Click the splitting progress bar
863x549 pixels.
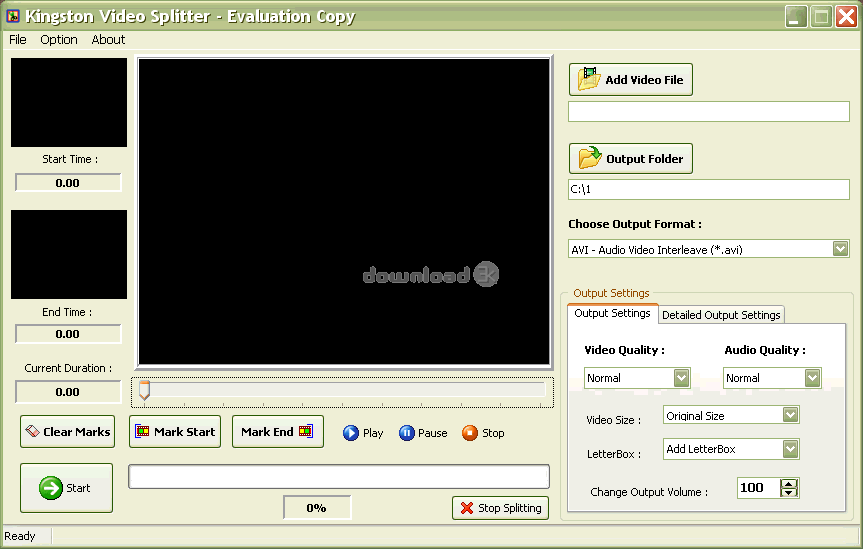(339, 476)
